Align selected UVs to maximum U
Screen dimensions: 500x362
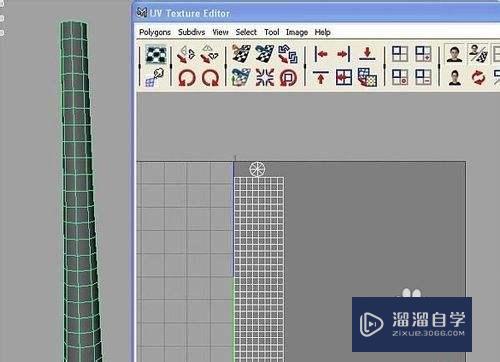point(344,54)
